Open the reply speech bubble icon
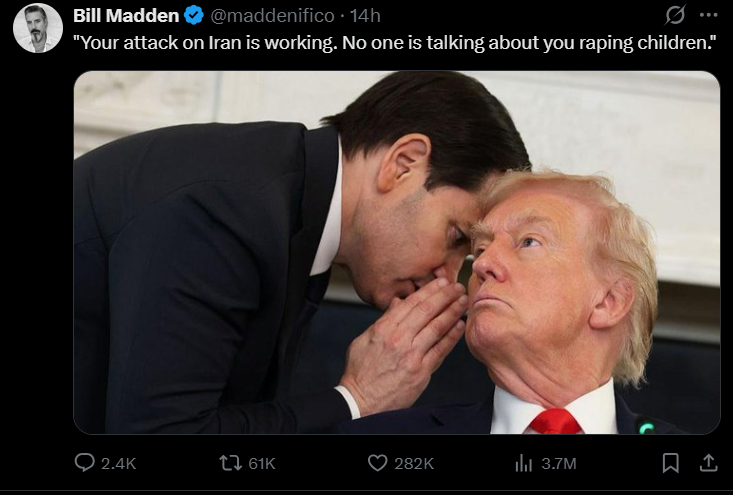Screen dimensions: 733x495 [x=85, y=463]
